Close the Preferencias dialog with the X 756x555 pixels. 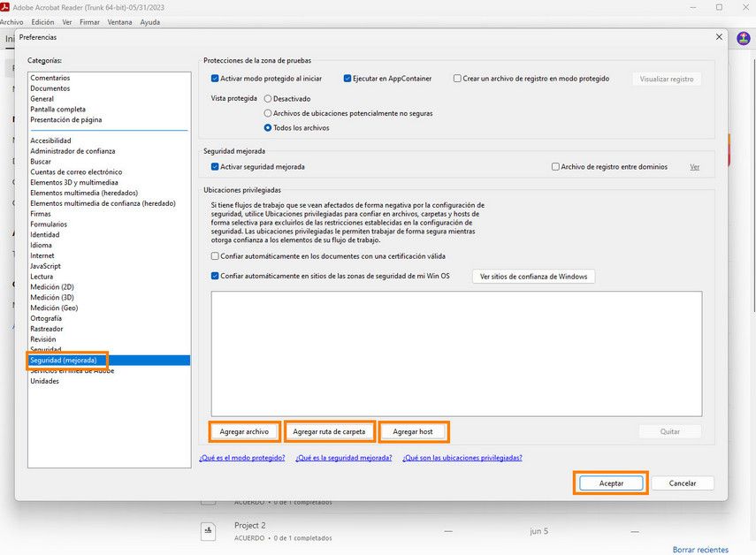pos(719,37)
